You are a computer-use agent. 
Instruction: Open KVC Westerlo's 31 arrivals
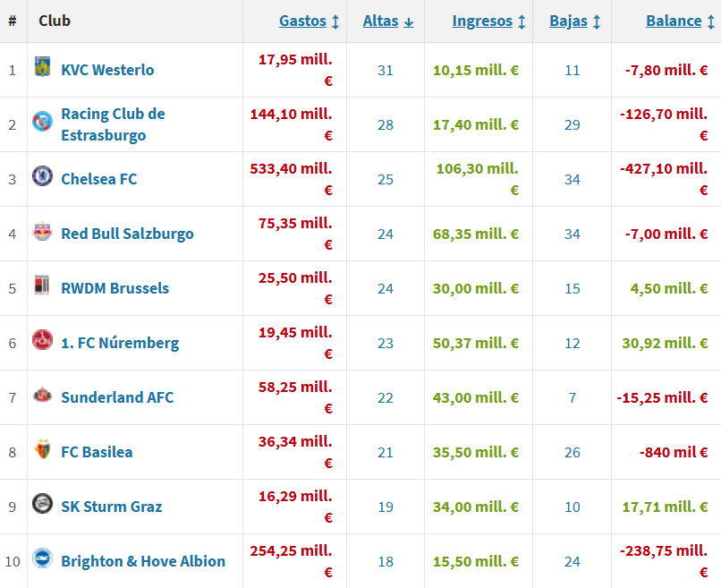[386, 70]
